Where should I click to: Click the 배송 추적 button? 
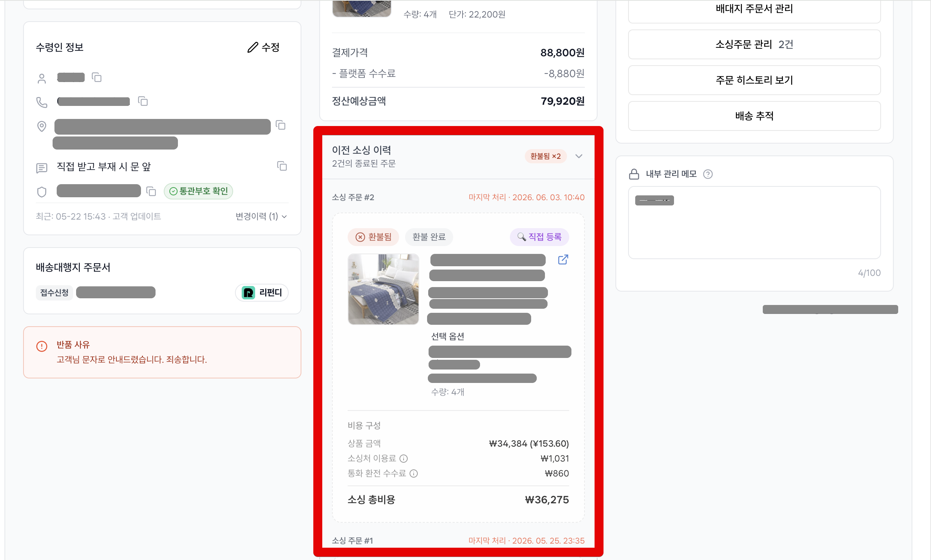point(754,116)
